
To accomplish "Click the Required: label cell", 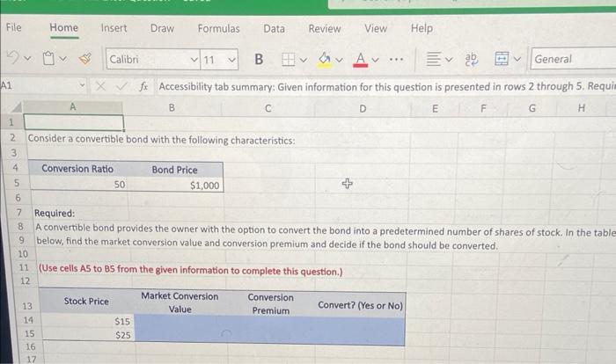I will point(55,214).
